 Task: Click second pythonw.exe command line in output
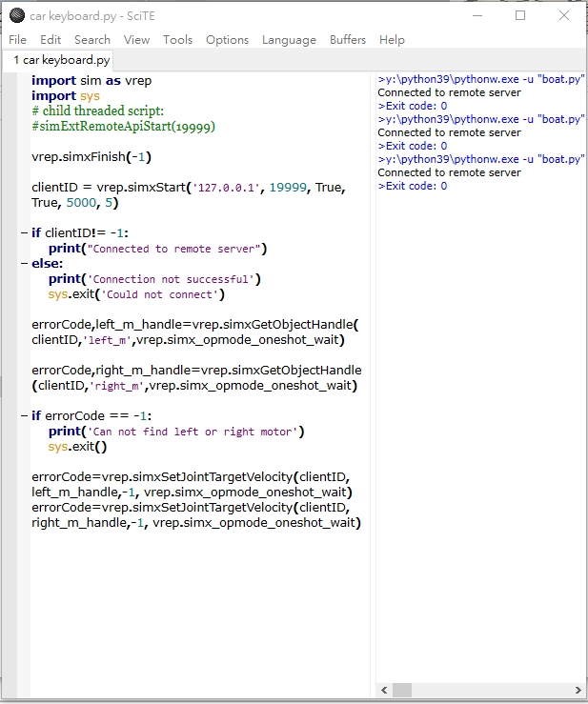tap(481, 119)
